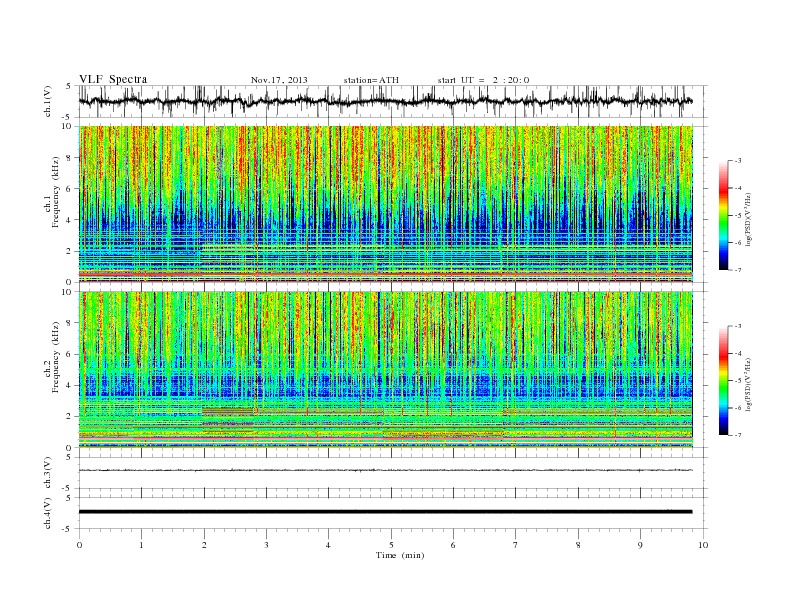Click the ch.1 PSD color scale bar

pos(723,215)
